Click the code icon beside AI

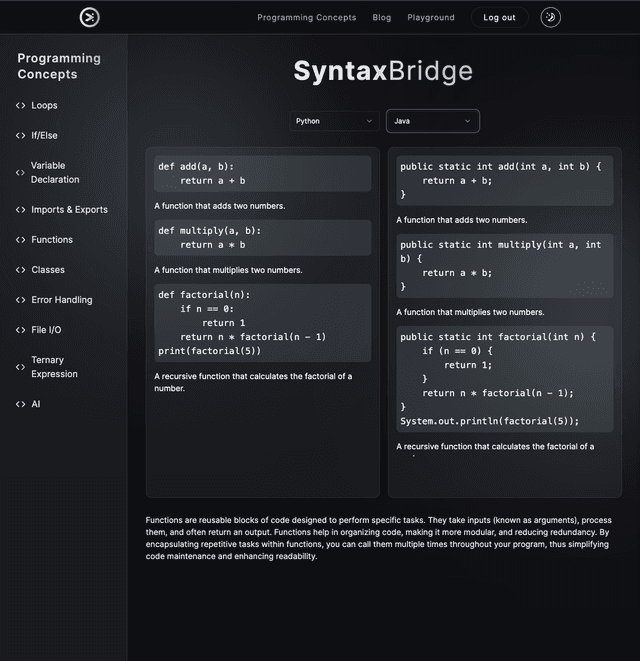(x=21, y=404)
